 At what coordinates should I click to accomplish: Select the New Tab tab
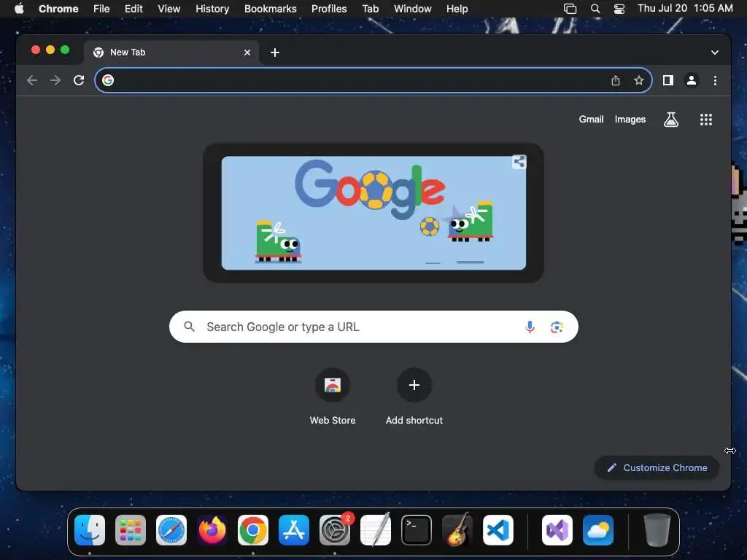tap(171, 52)
